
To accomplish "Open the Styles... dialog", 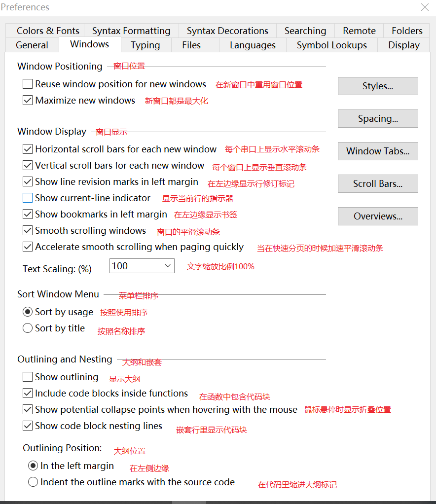I will (378, 86).
